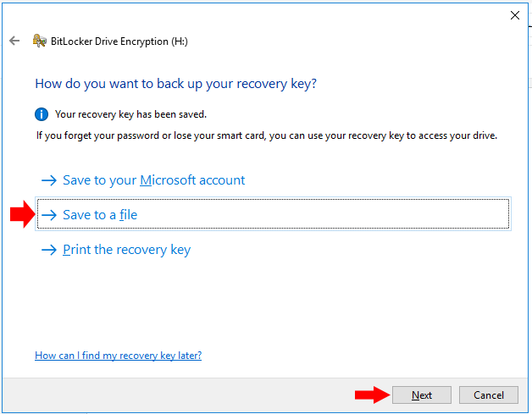Select the Save to a file option
Image resolution: width=532 pixels, height=414 pixels.
pyautogui.click(x=100, y=215)
